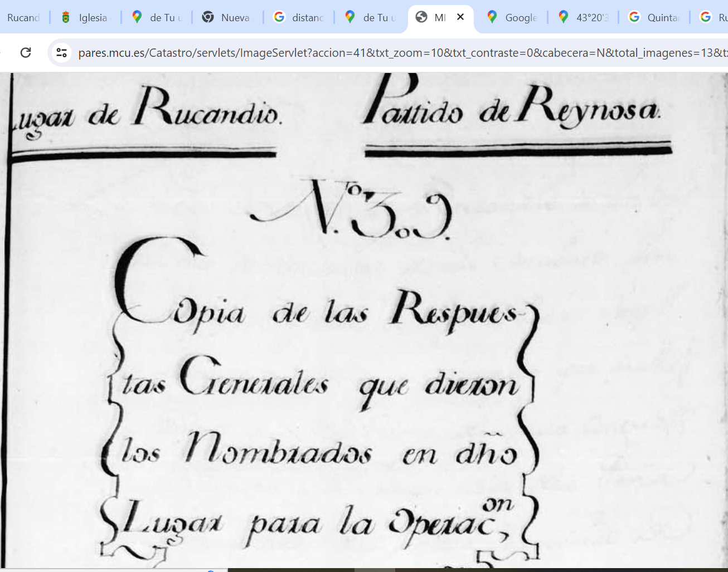
Task: Click the Google G favicon on the Quinta tab
Action: (634, 17)
